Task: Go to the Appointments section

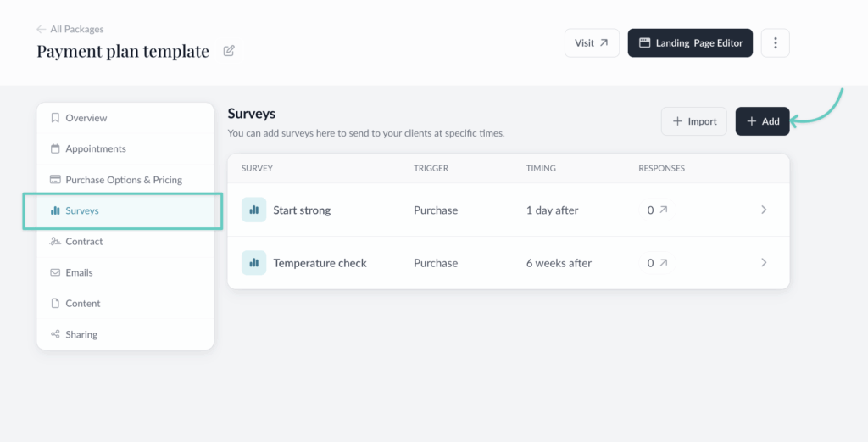Action: click(x=95, y=148)
